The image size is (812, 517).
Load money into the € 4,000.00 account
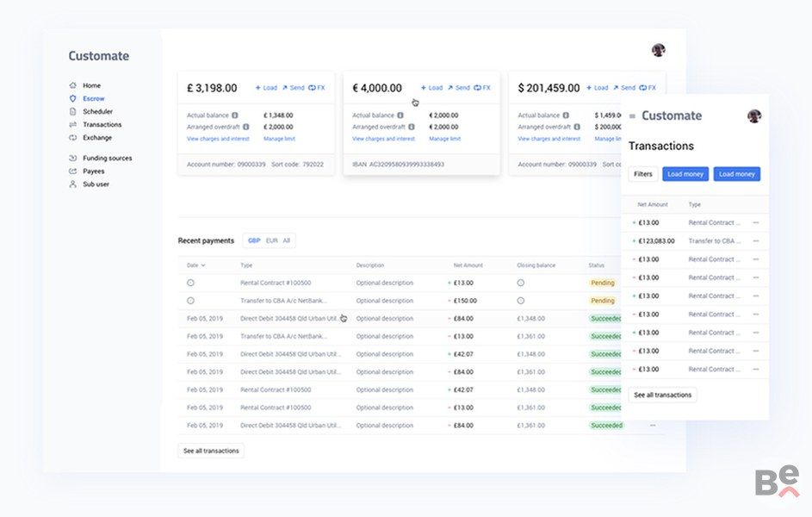(431, 88)
